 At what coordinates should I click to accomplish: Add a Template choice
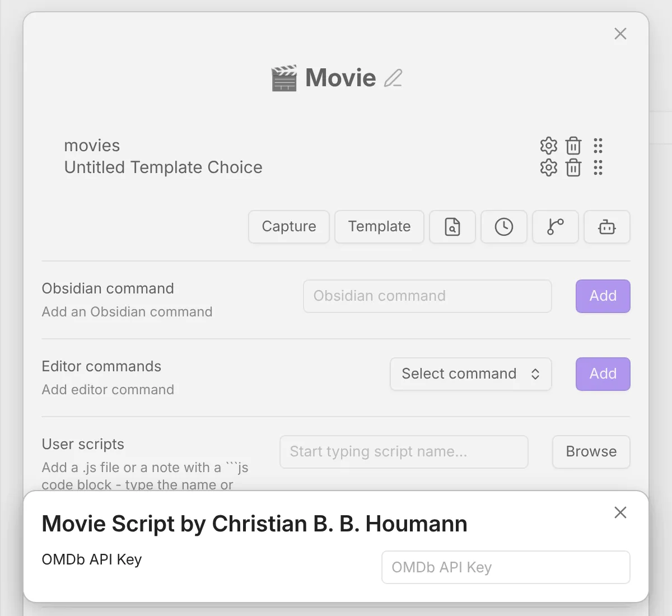(379, 227)
